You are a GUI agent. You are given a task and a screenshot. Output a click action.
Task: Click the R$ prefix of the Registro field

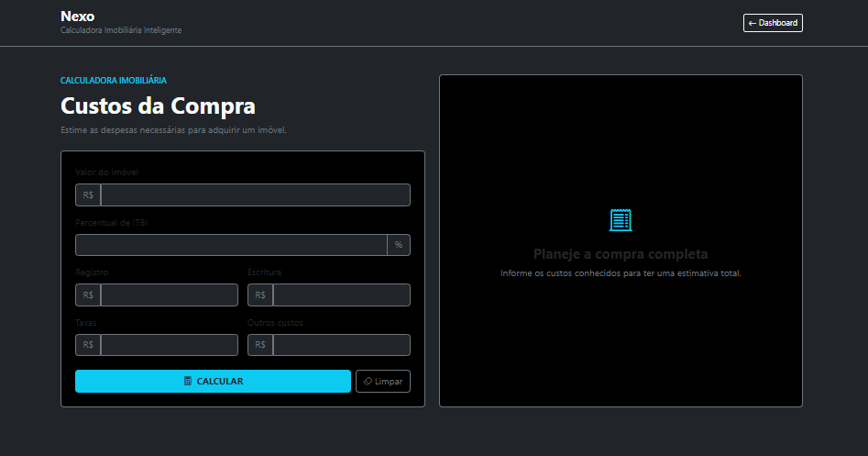[88, 295]
